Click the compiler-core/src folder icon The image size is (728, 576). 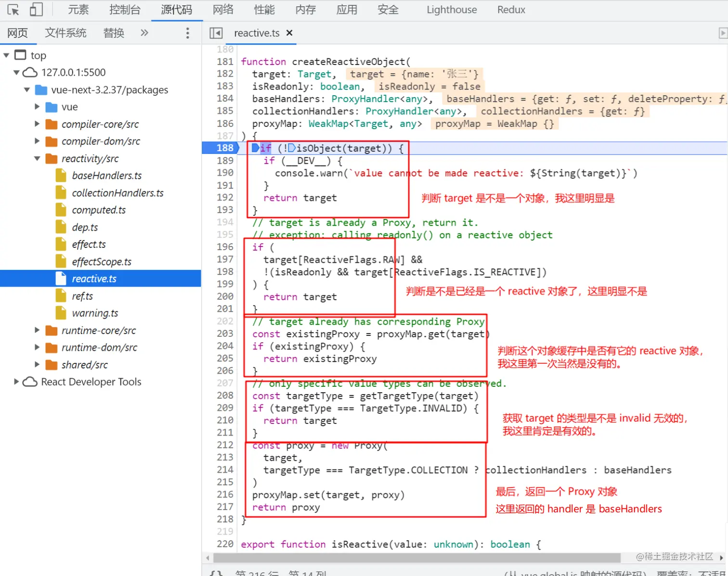click(x=51, y=124)
